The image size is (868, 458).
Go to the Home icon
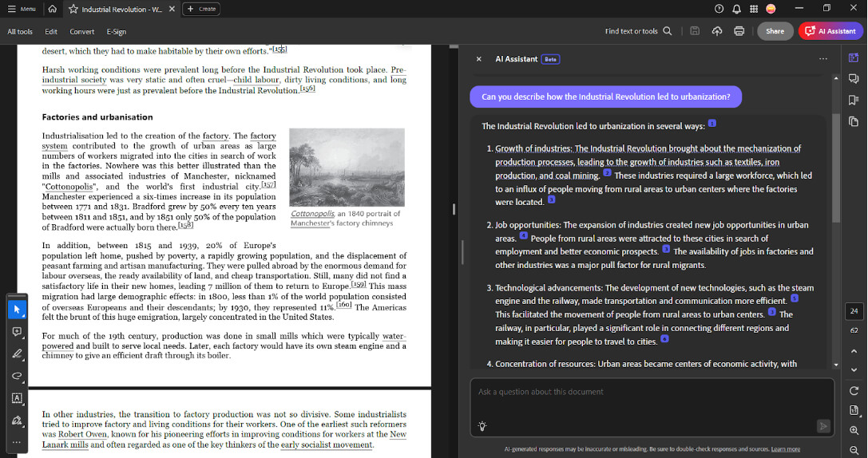tap(52, 9)
